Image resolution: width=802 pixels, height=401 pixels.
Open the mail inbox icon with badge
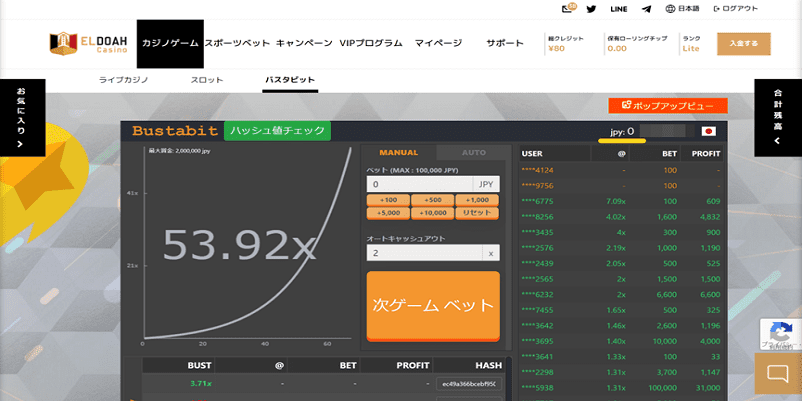(569, 8)
